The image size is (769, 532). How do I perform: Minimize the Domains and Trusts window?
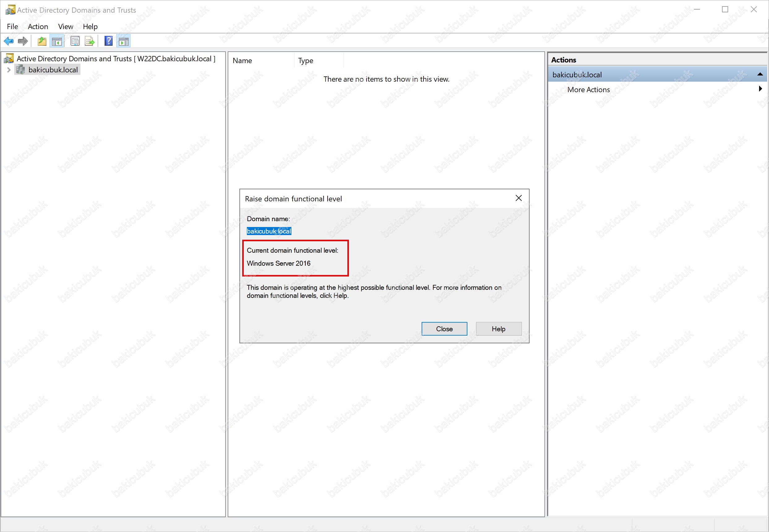697,9
